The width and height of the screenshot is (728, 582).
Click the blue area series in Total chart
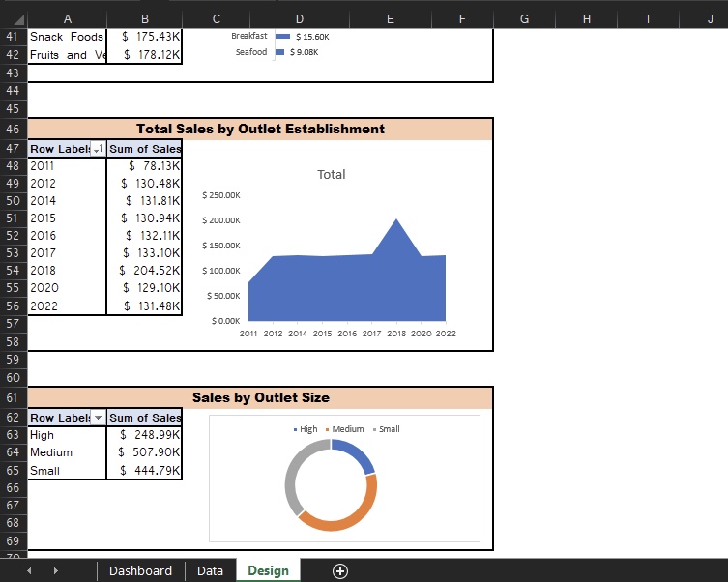348,288
